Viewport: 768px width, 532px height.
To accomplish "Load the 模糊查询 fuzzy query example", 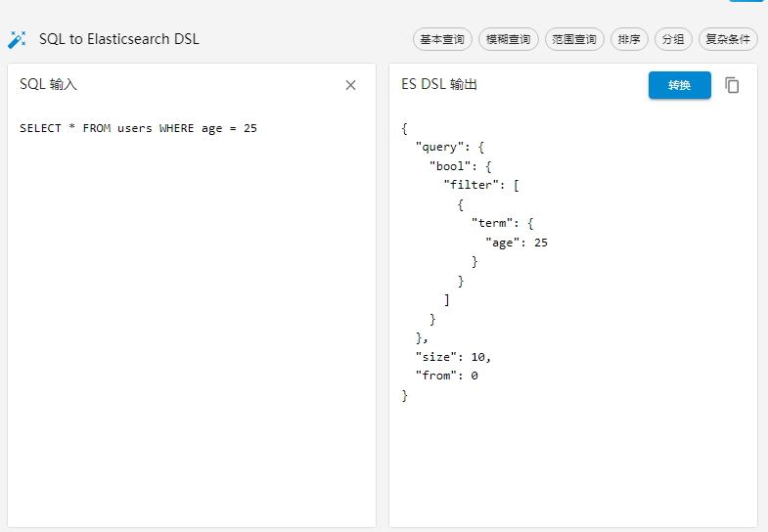I will tap(509, 39).
